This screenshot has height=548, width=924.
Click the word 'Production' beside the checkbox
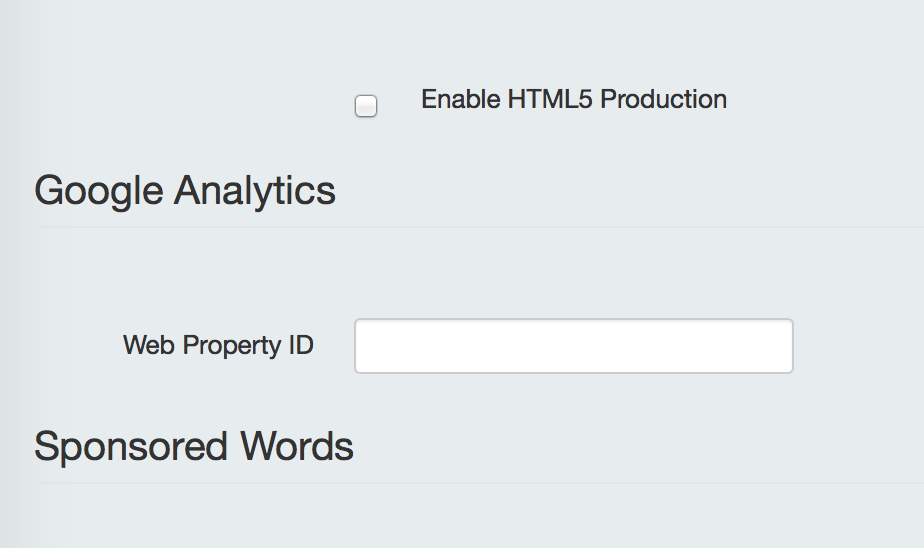click(664, 99)
